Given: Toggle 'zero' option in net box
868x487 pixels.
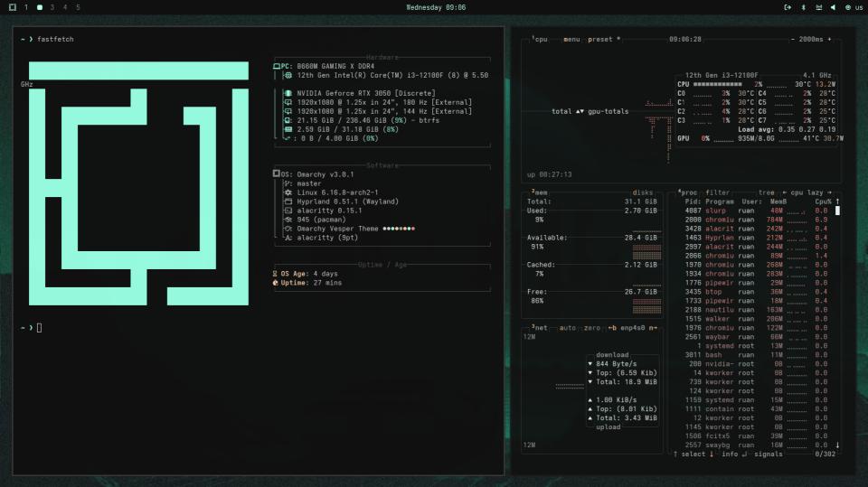Looking at the screenshot, I should coord(591,328).
